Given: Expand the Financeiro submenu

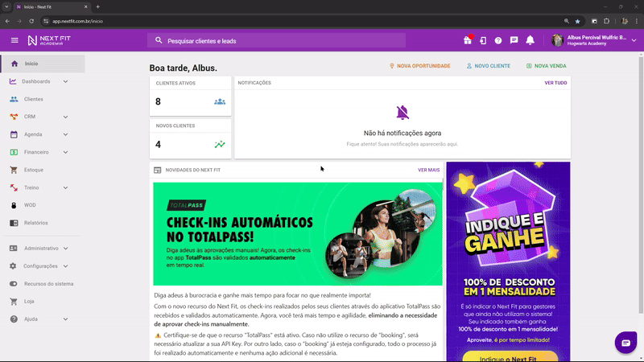Looking at the screenshot, I should (x=65, y=152).
